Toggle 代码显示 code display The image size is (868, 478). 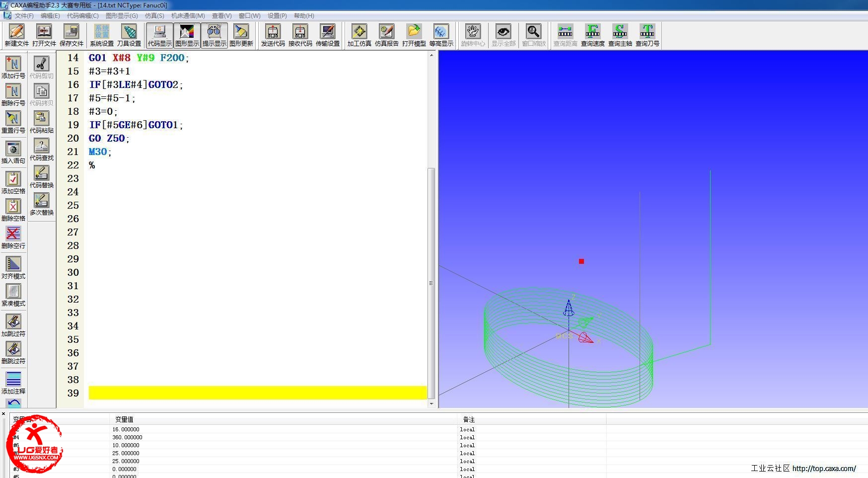pos(160,35)
